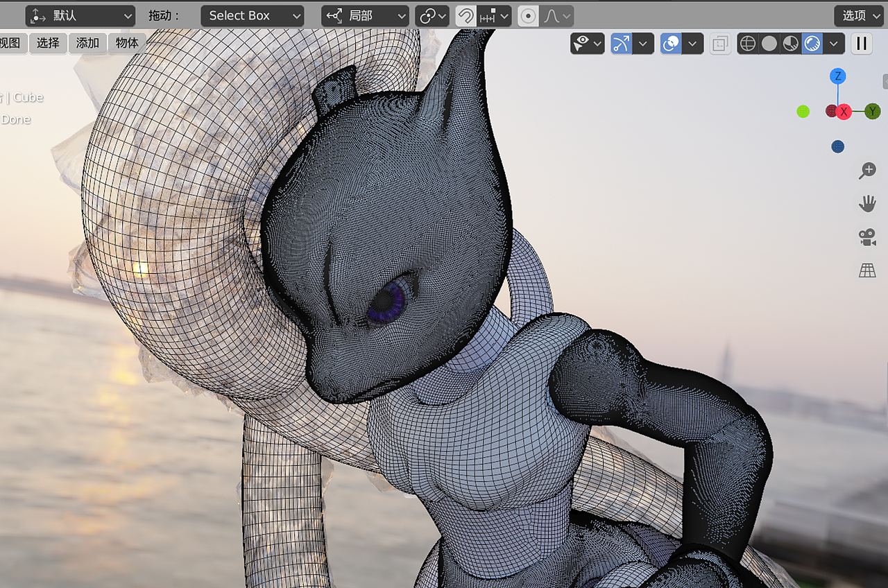Screen dimensions: 888x588
Task: Toggle viewport overlays display
Action: (671, 44)
